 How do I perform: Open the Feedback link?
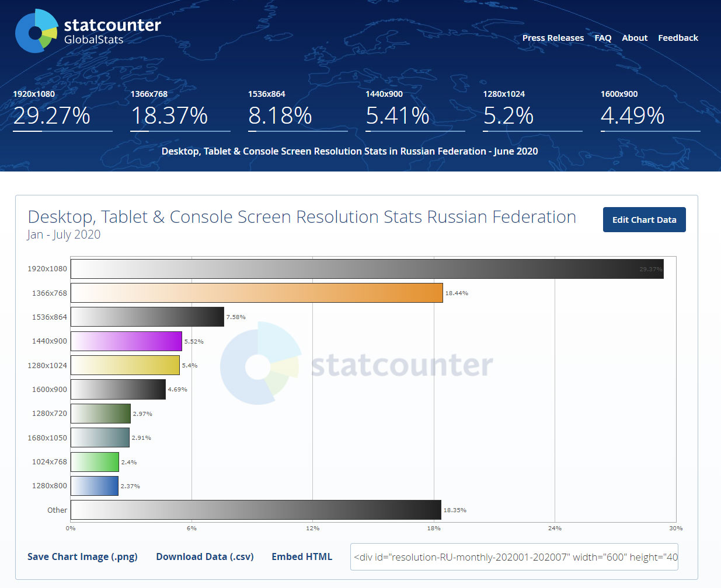678,38
